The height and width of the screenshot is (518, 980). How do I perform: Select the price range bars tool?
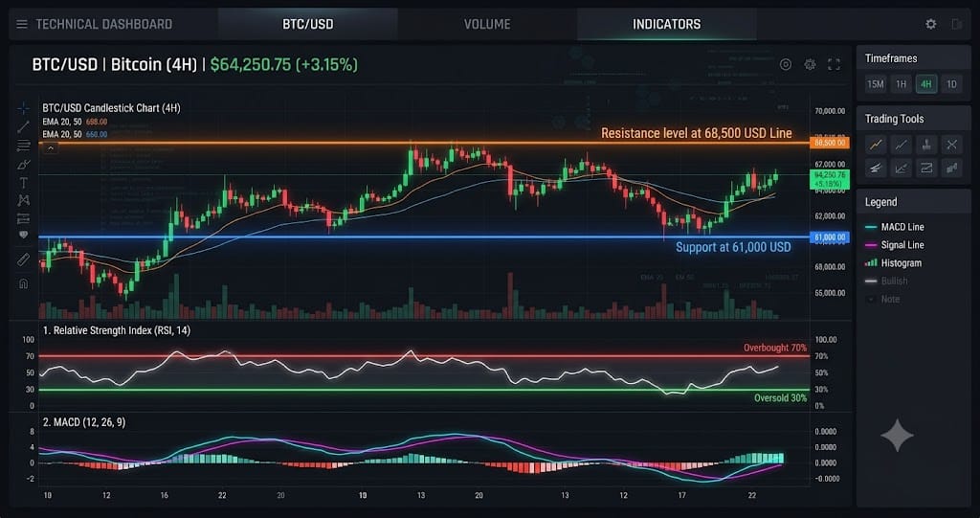pos(23,218)
